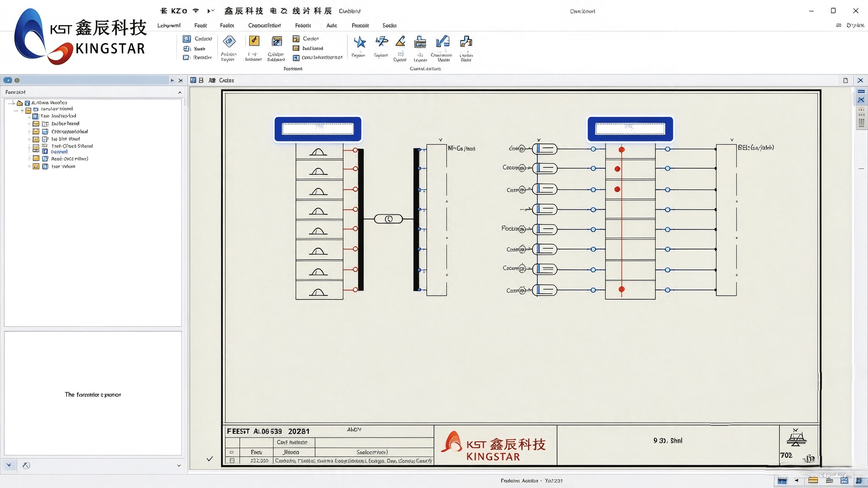Image resolution: width=868 pixels, height=488 pixels.
Task: Click the framed picture icon beside the star
Action: coord(277,41)
